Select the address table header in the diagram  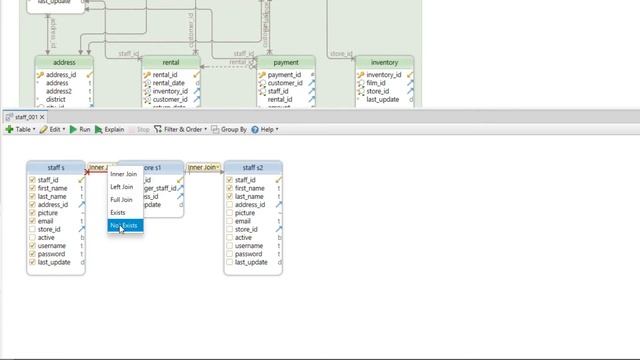click(64, 62)
